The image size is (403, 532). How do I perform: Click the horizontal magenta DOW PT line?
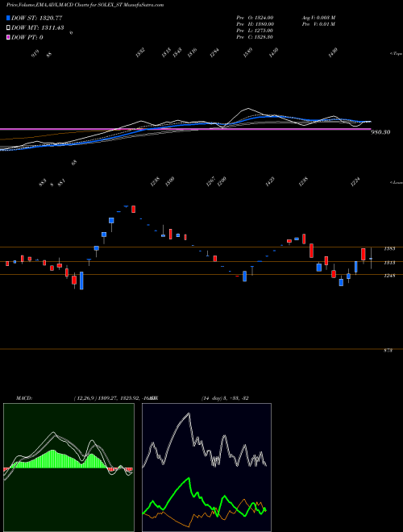tap(185, 129)
